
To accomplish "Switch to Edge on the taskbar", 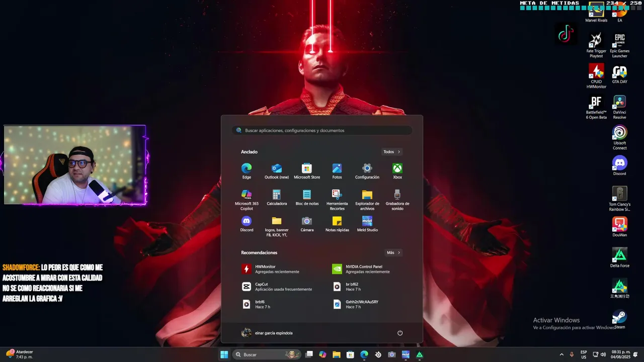I will pos(364,354).
